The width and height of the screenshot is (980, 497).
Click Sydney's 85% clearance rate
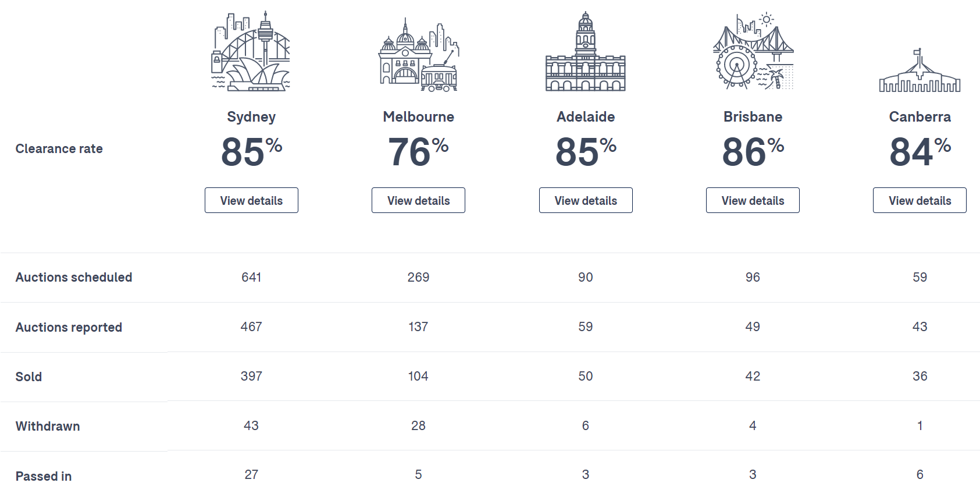coord(251,151)
